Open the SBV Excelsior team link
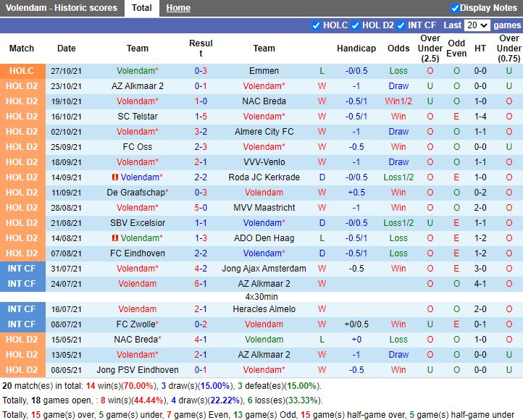 point(138,223)
